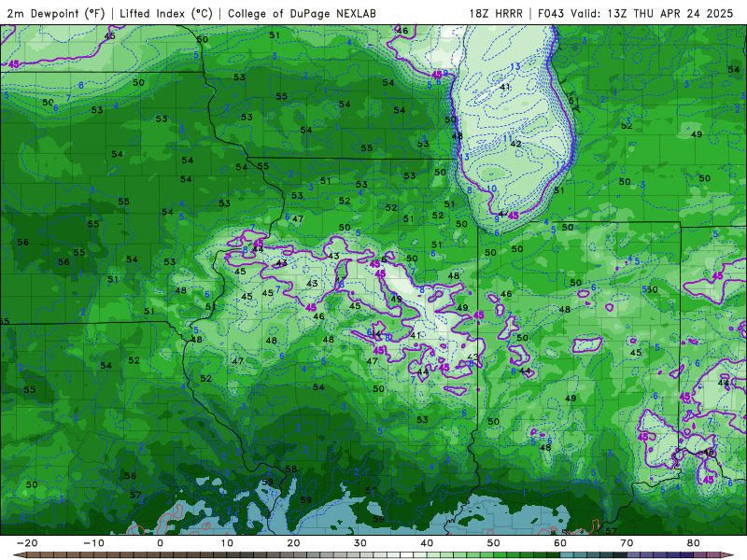Click the '70' color scale label
This screenshot has width=747, height=560.
point(627,543)
